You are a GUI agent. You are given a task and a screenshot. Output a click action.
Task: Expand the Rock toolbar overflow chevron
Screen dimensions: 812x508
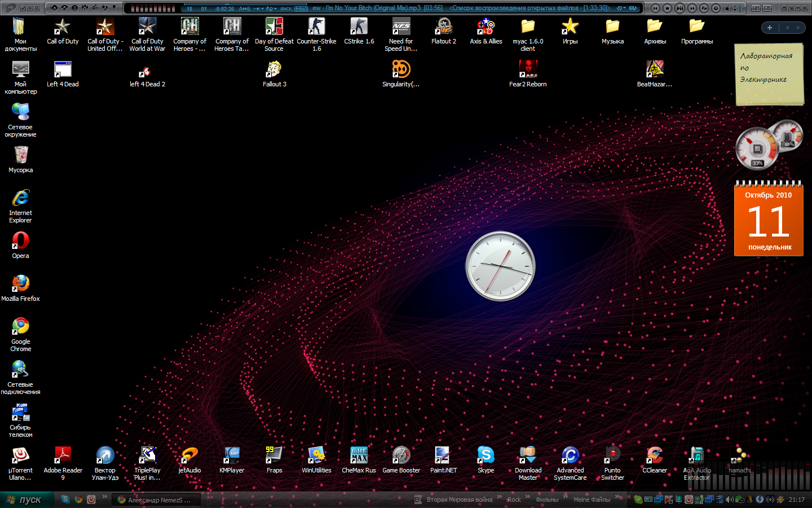(x=528, y=497)
